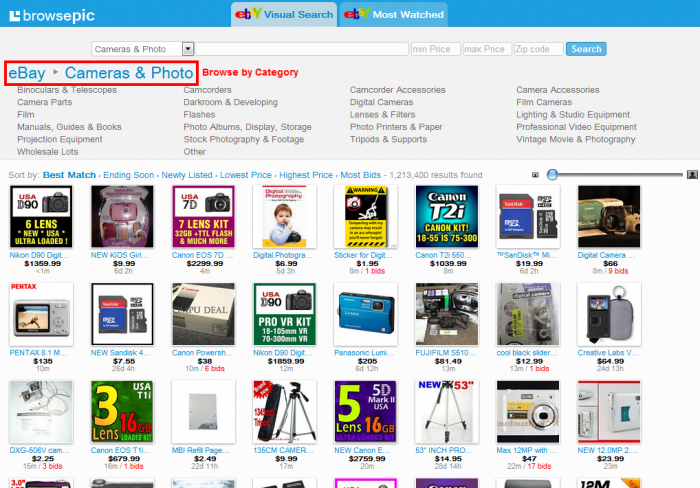Image resolution: width=700 pixels, height=488 pixels.
Task: Open the NEW 12.0MP camera thumbnail
Action: 609,412
